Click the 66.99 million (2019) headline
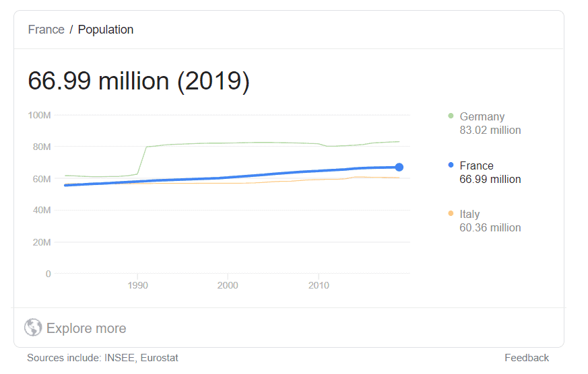Image resolution: width=588 pixels, height=374 pixels. (x=139, y=81)
